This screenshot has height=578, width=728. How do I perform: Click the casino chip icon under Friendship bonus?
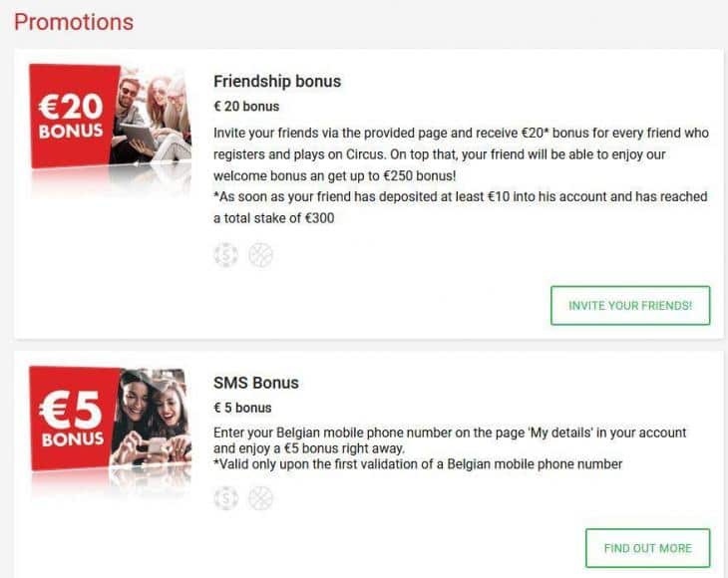click(x=226, y=255)
